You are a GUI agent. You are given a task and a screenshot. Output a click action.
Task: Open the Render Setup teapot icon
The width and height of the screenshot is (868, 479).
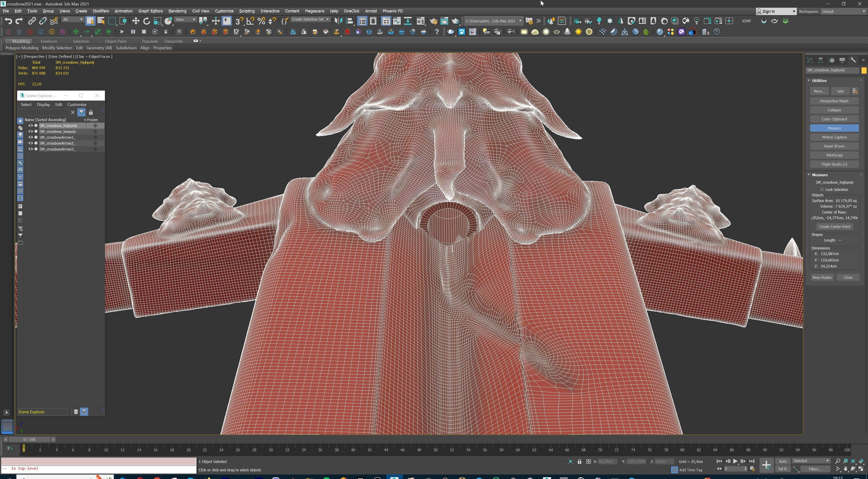[434, 21]
